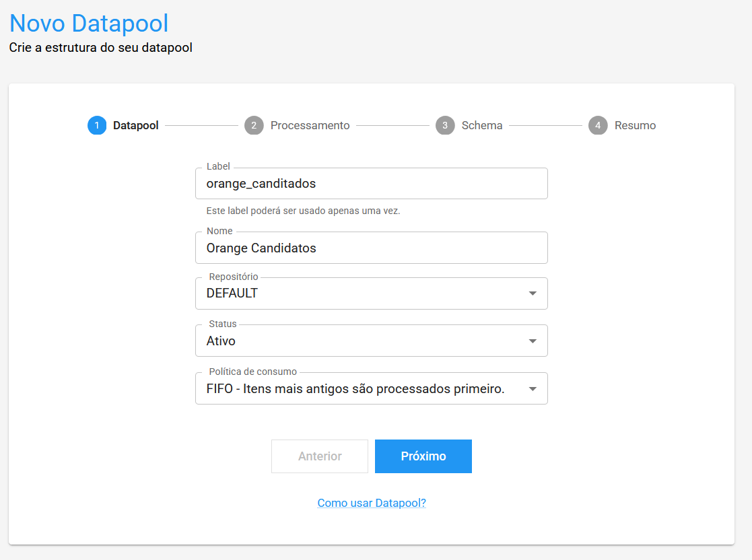Click step 1 circle icon for Datapool
This screenshot has width=752, height=560.
point(97,125)
